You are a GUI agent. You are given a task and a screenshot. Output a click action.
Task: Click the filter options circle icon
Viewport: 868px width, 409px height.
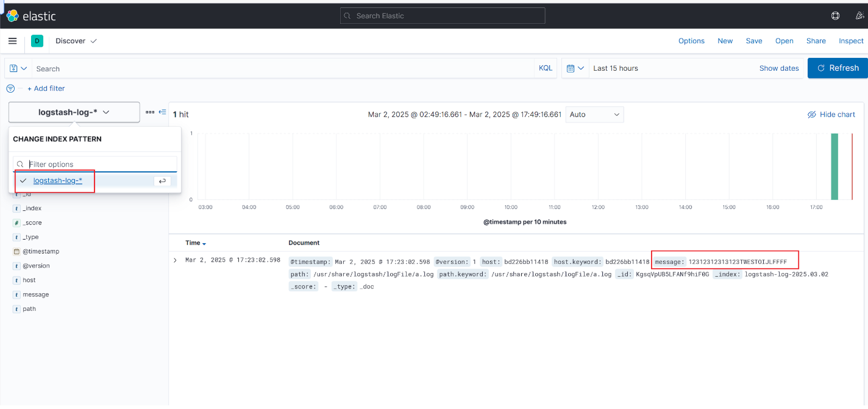click(x=10, y=88)
